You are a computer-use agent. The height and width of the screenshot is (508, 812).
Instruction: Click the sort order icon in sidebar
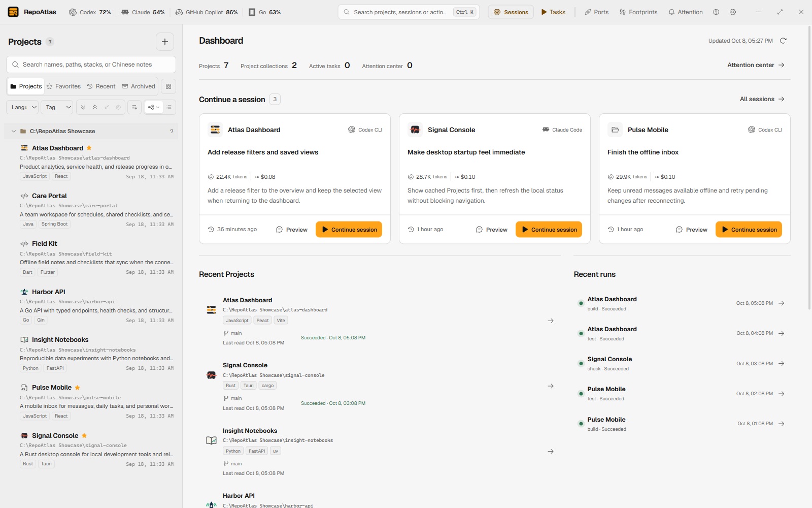point(134,107)
